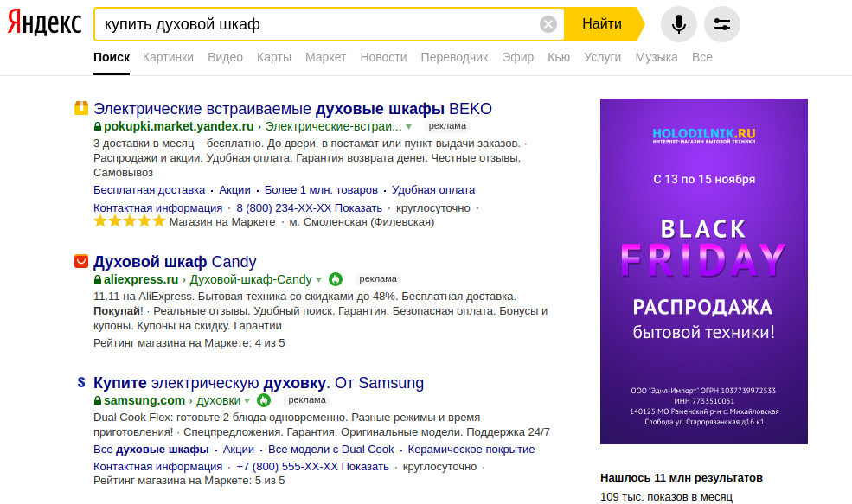
Task: Open Holodilnik.ru Black Friday banner ad
Action: pos(703,271)
